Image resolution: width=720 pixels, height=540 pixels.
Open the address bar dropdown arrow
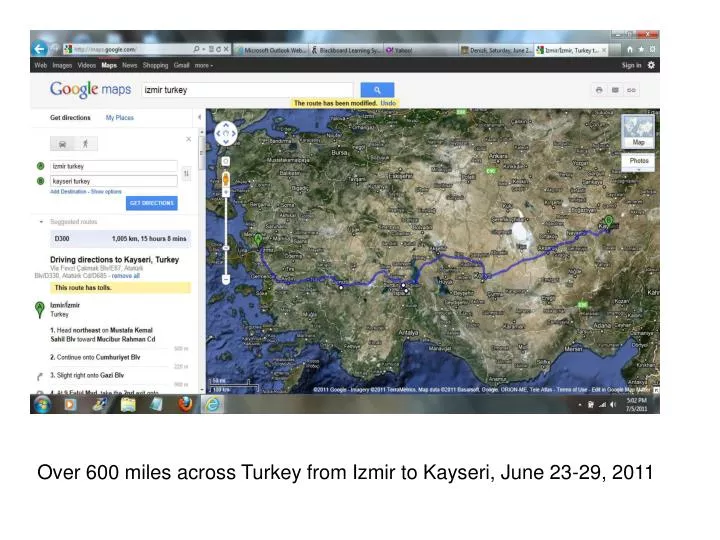204,49
